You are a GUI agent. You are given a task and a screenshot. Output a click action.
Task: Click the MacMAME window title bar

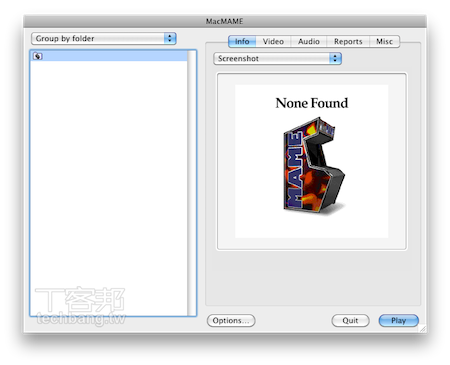(225, 21)
